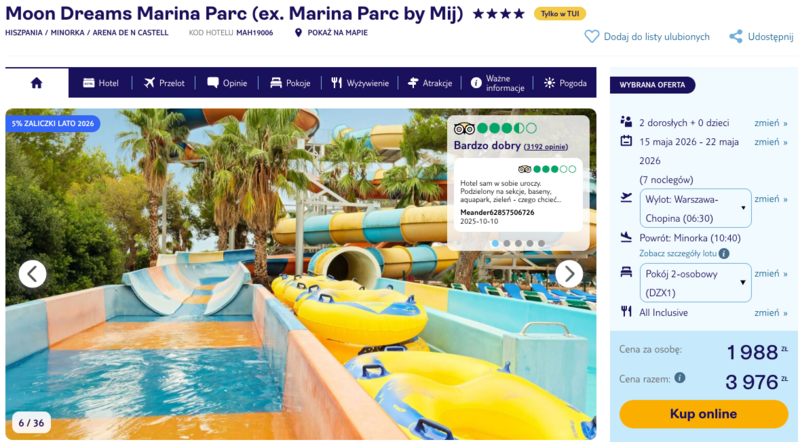Select the third review carousel dot
800x442 pixels.
518,243
